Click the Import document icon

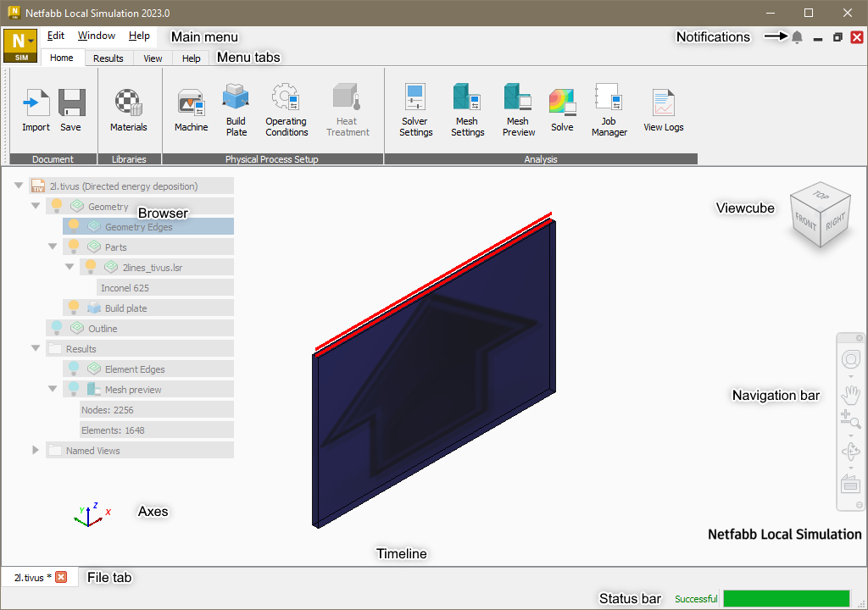[36, 103]
